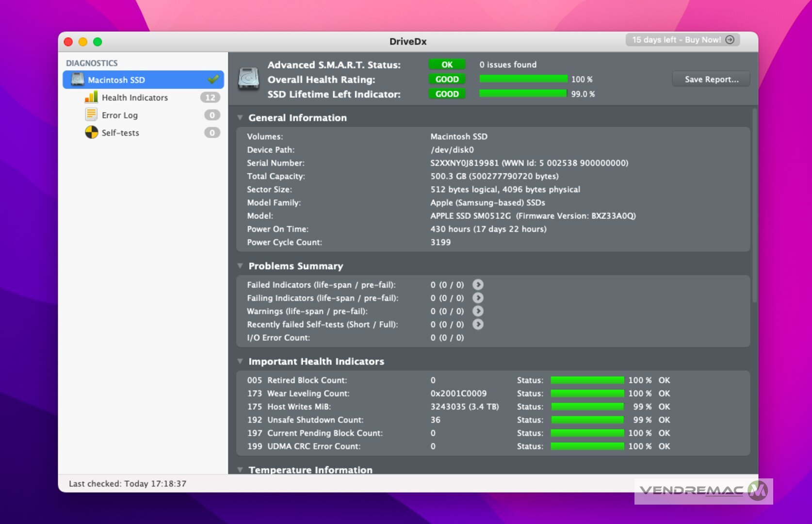
Task: Click the large drive icon in header
Action: (248, 79)
